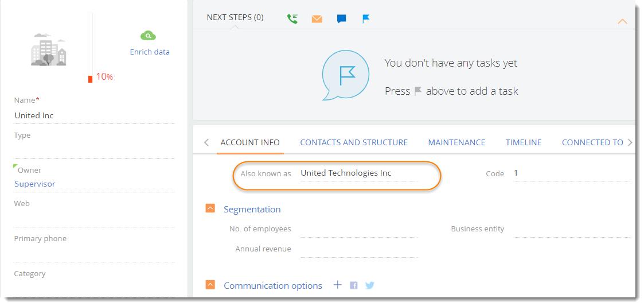Add a communication option with plus icon
The height and width of the screenshot is (306, 644).
337,285
